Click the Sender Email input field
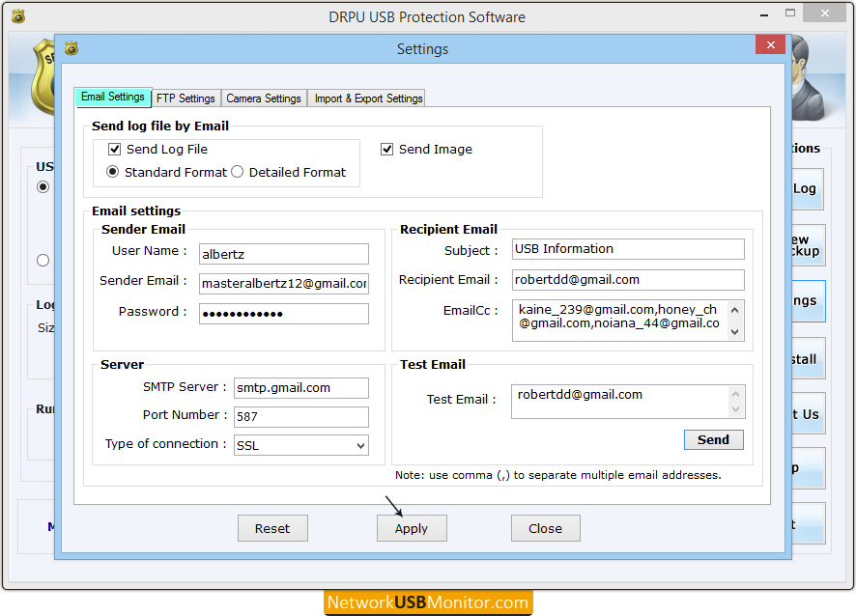The width and height of the screenshot is (856, 616). coord(284,284)
